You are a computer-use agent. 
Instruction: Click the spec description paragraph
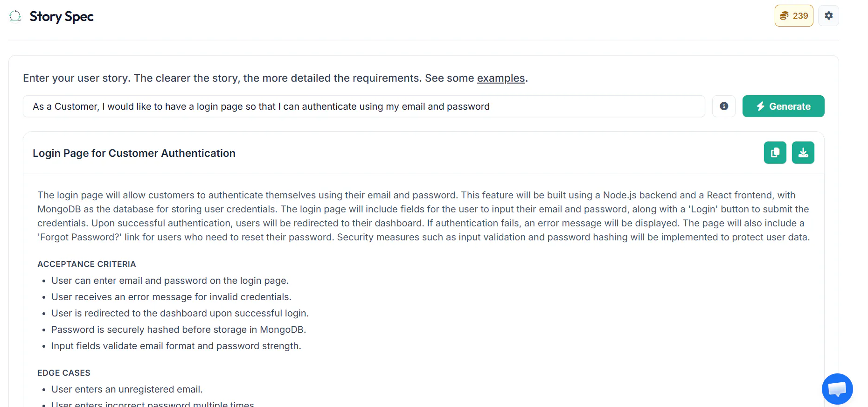[424, 216]
